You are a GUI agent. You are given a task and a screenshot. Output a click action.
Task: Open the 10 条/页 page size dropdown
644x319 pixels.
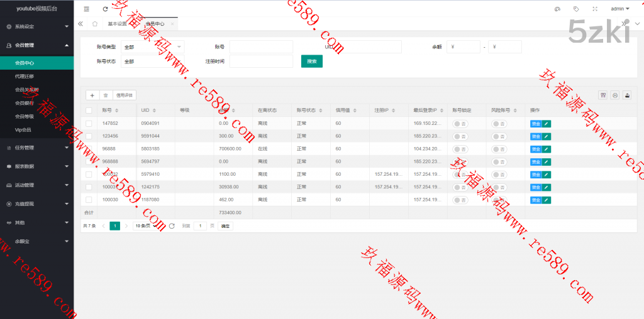pyautogui.click(x=147, y=226)
